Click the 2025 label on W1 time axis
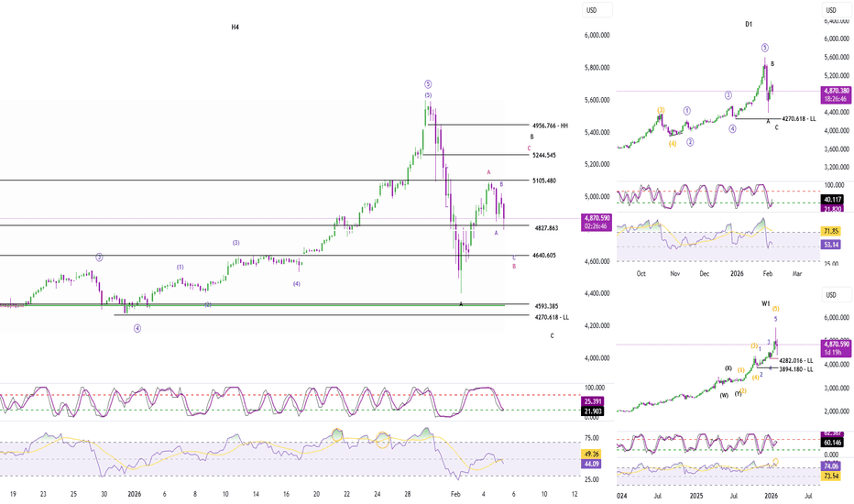 click(696, 497)
